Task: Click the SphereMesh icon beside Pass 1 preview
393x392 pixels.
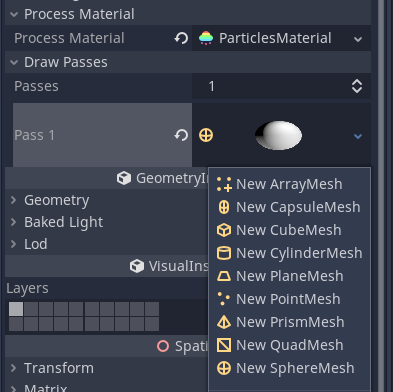Action: pyautogui.click(x=206, y=135)
